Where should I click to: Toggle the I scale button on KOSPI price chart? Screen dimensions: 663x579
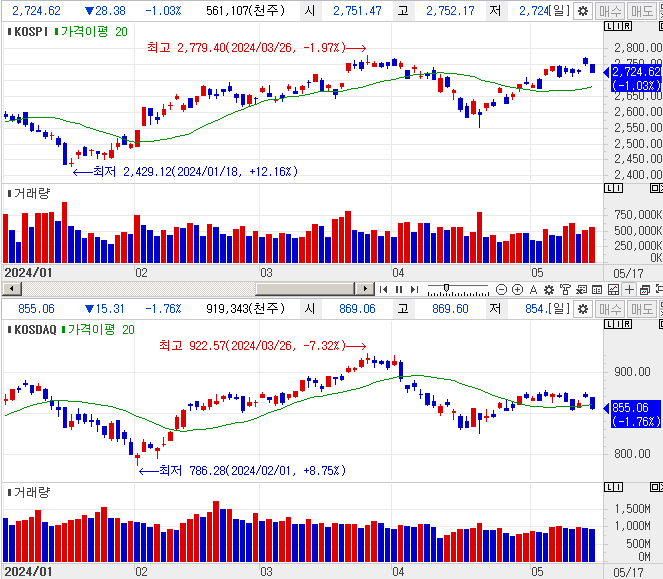[618, 26]
